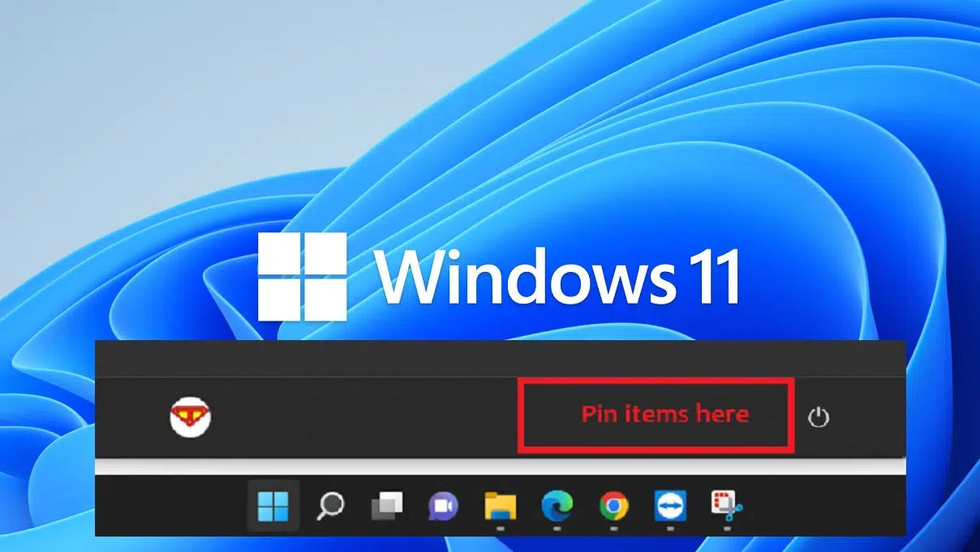
Task: Open Task View
Action: click(387, 507)
